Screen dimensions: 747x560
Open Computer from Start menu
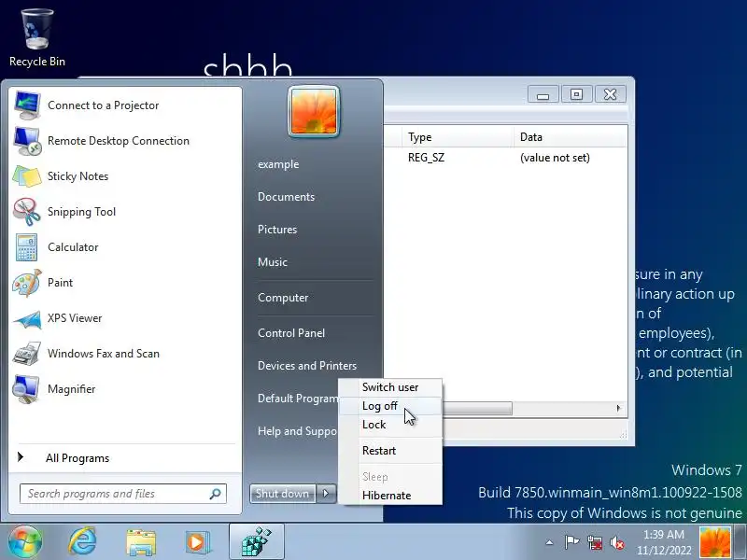283,298
